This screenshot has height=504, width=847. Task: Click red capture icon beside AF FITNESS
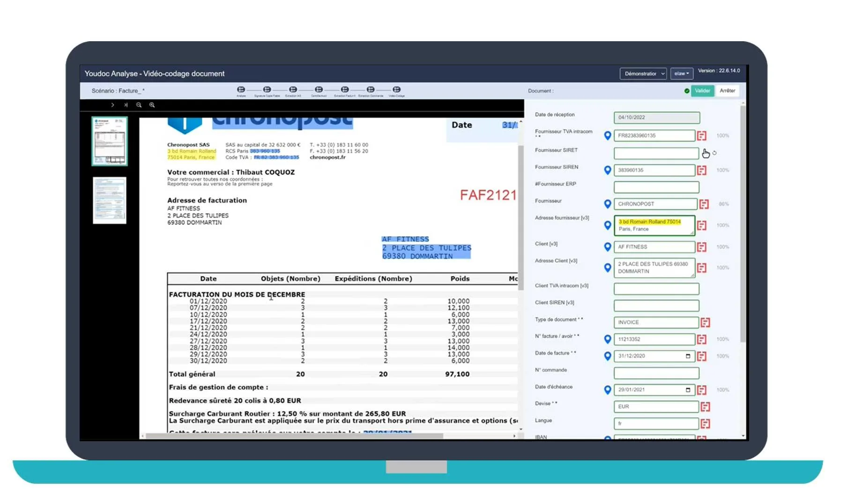click(701, 247)
